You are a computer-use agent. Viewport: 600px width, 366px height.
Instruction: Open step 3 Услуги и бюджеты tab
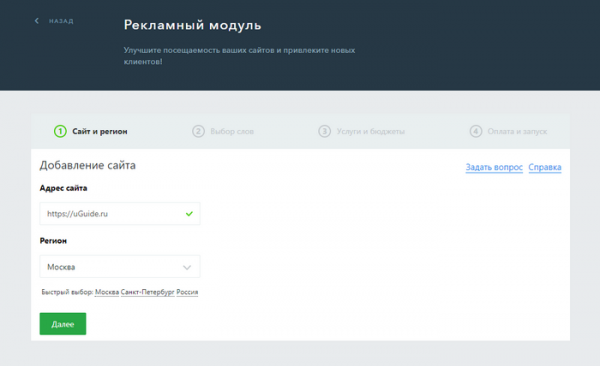pyautogui.click(x=362, y=131)
